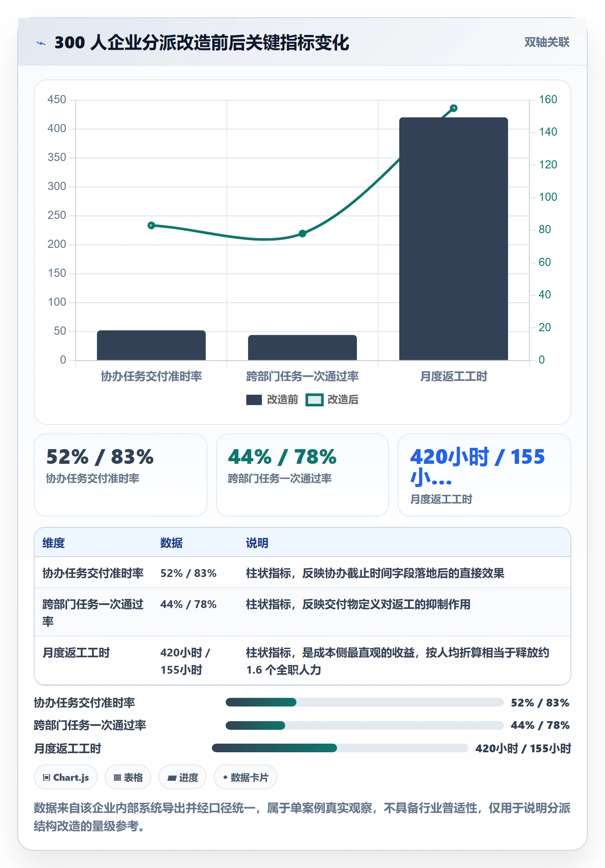Click the Chart.js chip icon
This screenshot has height=868, width=605.
click(x=47, y=778)
